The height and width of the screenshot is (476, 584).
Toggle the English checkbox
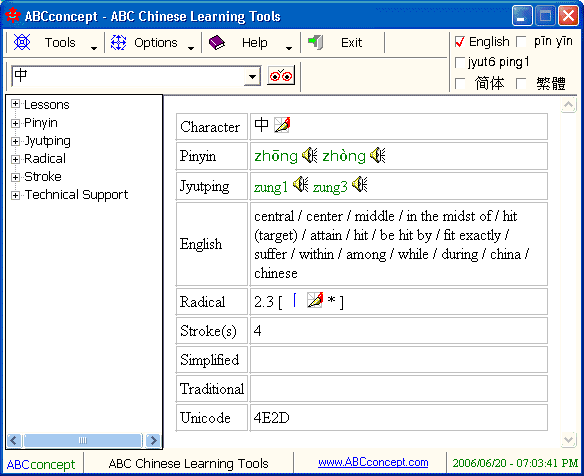(460, 42)
